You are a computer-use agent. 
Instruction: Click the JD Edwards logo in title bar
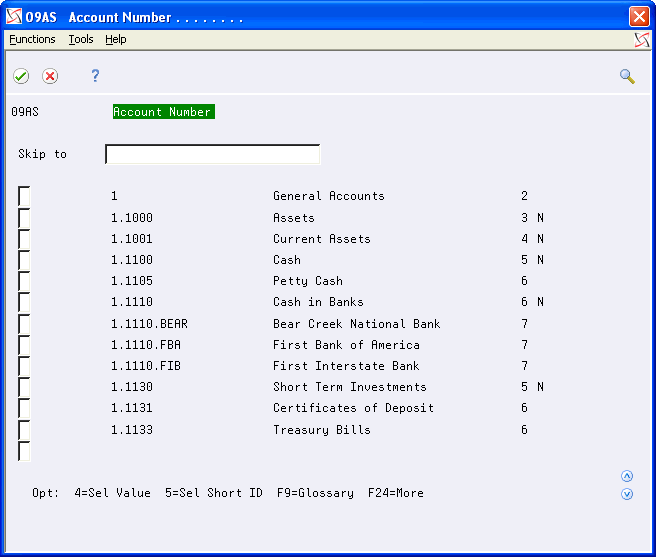point(14,17)
